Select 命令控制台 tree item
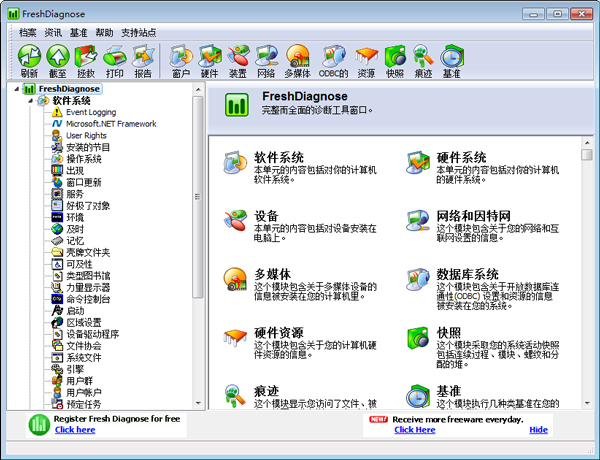600x460 pixels. point(88,299)
